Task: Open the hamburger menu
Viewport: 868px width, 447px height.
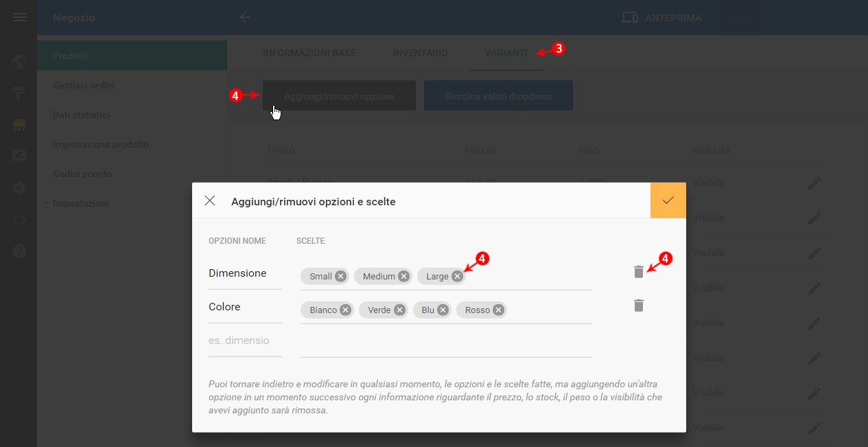Action: coord(20,17)
